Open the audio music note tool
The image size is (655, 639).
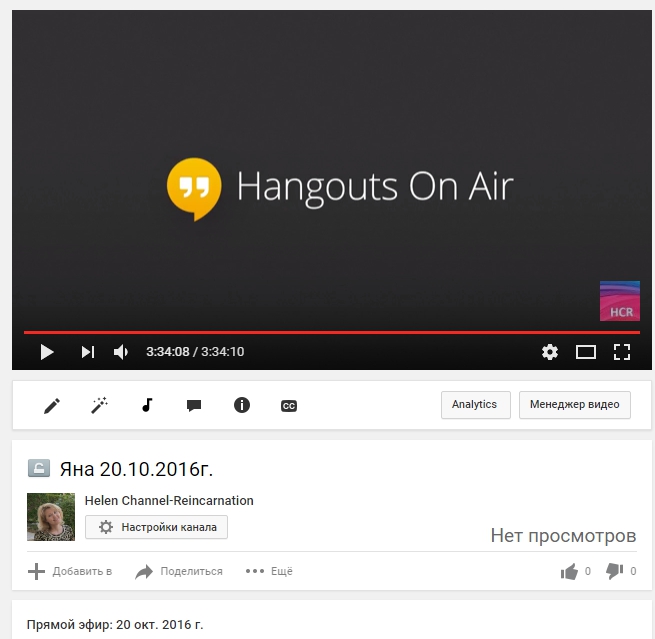click(x=147, y=405)
